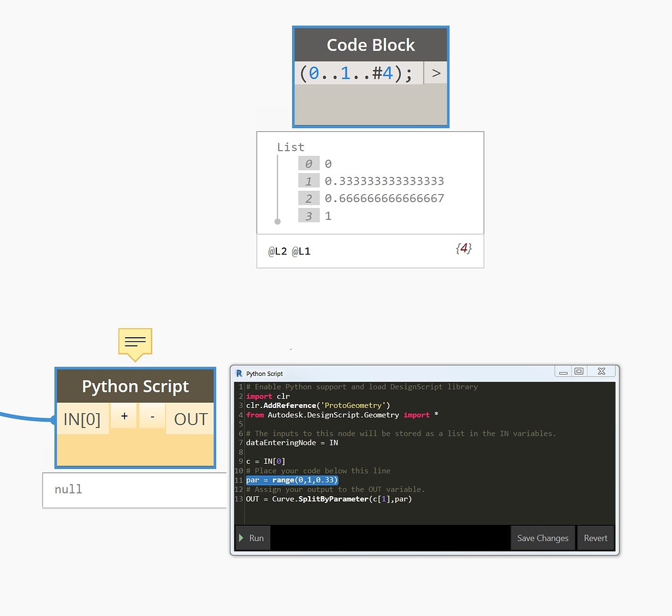Viewport: 672px width, 616px height.
Task: Click the Revert button in the Python editor
Action: [595, 538]
